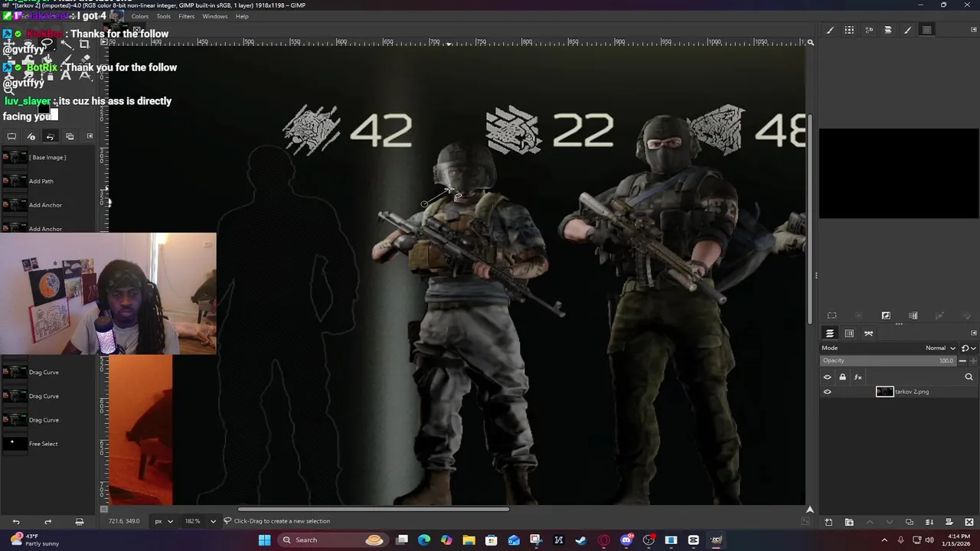The image size is (980, 551).
Task: Open the px units dropdown
Action: (x=164, y=521)
